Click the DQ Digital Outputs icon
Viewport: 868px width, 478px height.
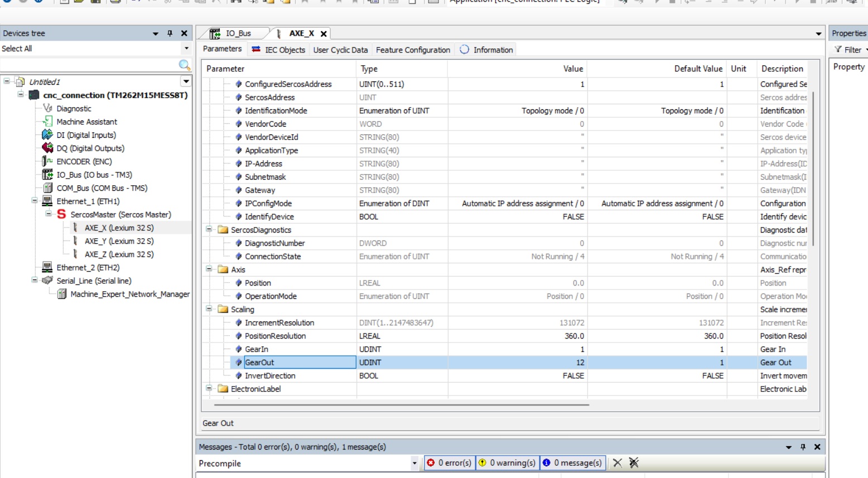48,148
